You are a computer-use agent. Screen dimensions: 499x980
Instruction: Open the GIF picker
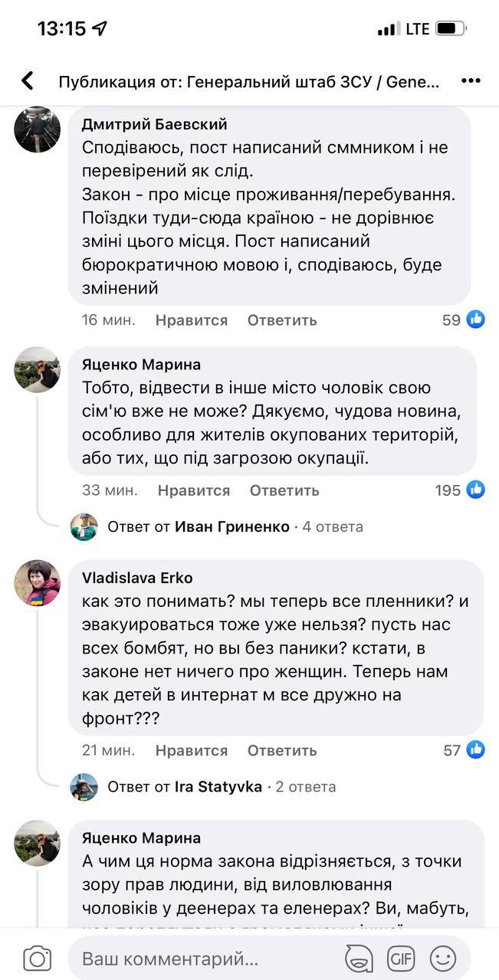pyautogui.click(x=401, y=958)
